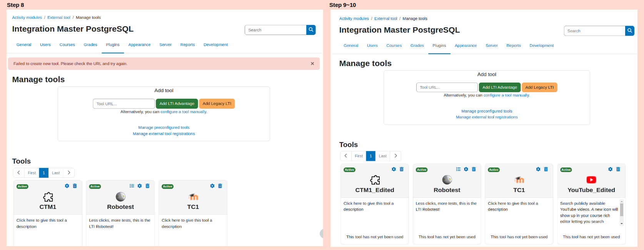Open the Development tab in Step 9~10 panel

[x=542, y=46]
